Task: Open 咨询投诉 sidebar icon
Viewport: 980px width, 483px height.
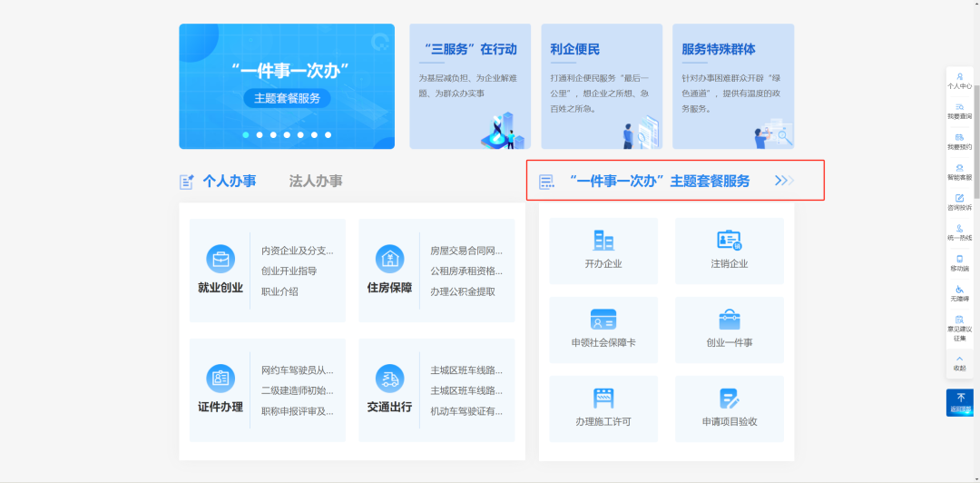Action: tap(959, 198)
